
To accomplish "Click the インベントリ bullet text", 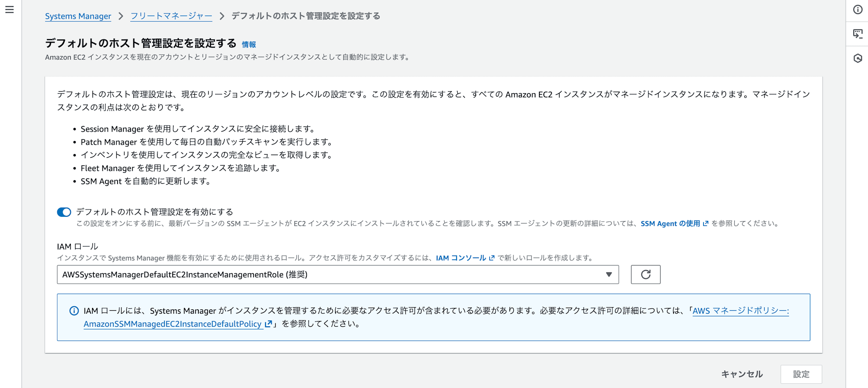I will [207, 155].
